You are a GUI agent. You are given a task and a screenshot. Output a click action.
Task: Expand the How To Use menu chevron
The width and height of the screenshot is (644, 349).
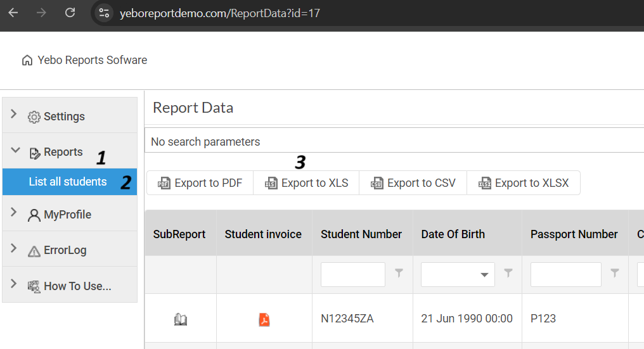(x=13, y=283)
